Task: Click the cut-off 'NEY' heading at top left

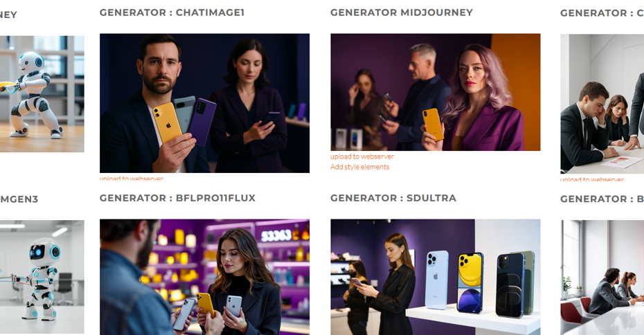Action: pyautogui.click(x=8, y=15)
